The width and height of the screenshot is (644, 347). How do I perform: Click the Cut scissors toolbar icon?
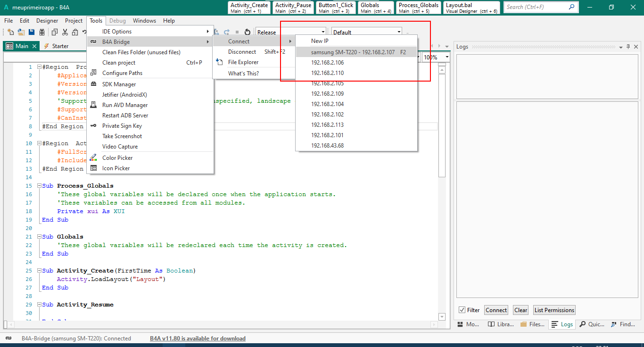(65, 32)
